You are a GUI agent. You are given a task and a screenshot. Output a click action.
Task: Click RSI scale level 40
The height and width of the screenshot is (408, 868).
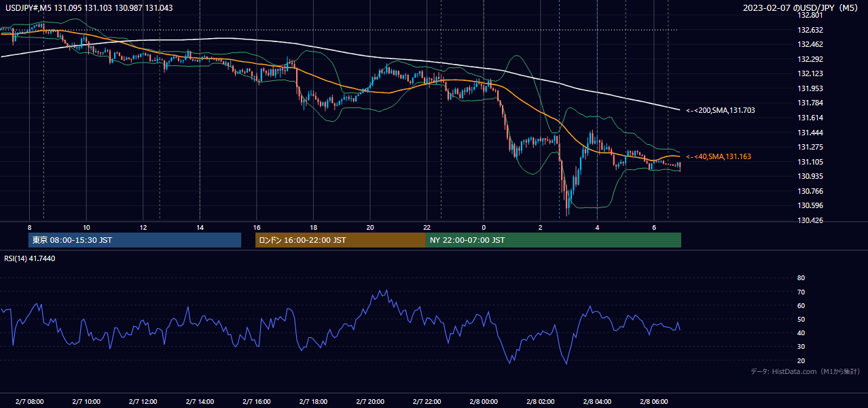pyautogui.click(x=801, y=333)
